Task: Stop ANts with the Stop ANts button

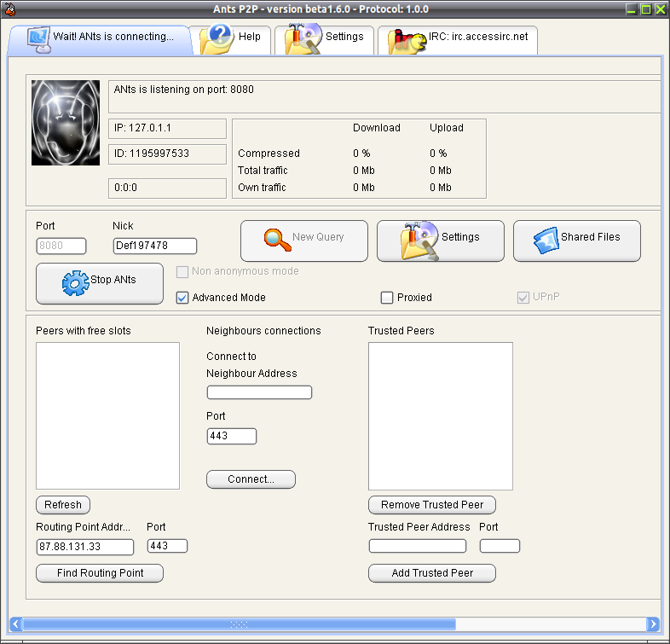Action: [x=100, y=283]
